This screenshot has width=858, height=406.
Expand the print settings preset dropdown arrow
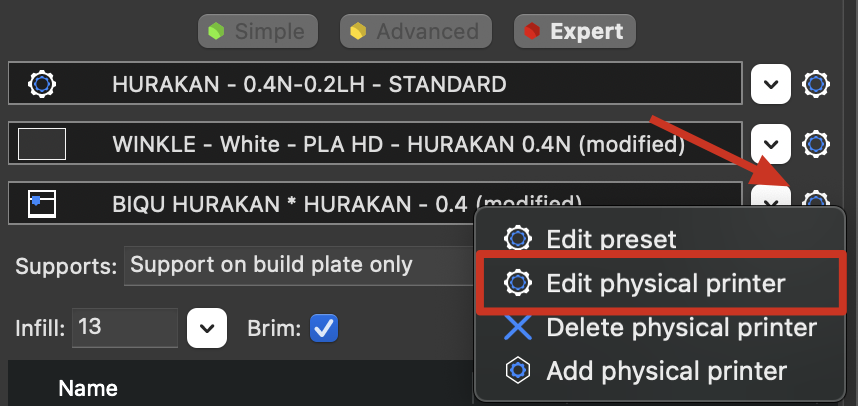tap(770, 84)
